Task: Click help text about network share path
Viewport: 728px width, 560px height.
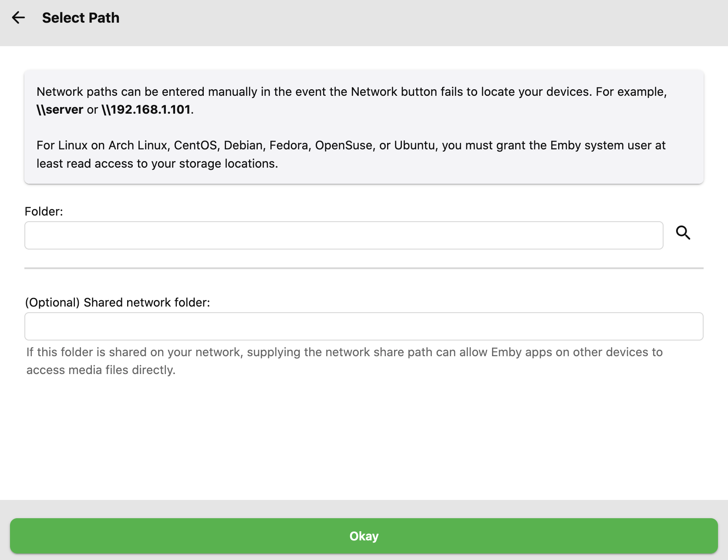Action: 344,352
